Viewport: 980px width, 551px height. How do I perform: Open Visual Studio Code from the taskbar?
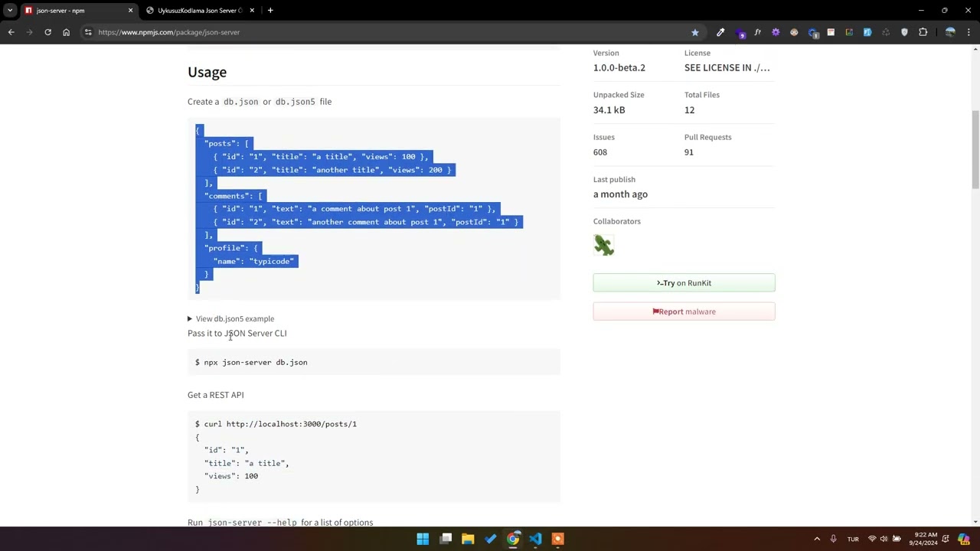click(x=535, y=539)
